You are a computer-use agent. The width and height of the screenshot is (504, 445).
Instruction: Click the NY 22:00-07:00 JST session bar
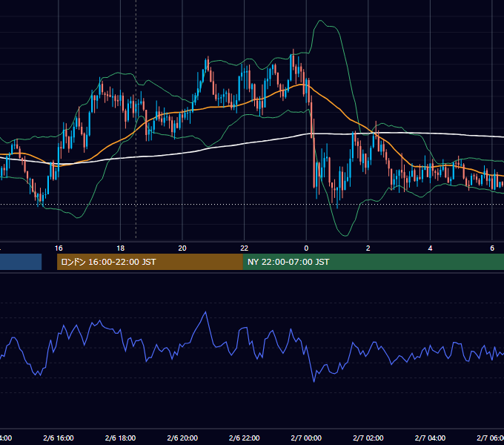(373, 262)
